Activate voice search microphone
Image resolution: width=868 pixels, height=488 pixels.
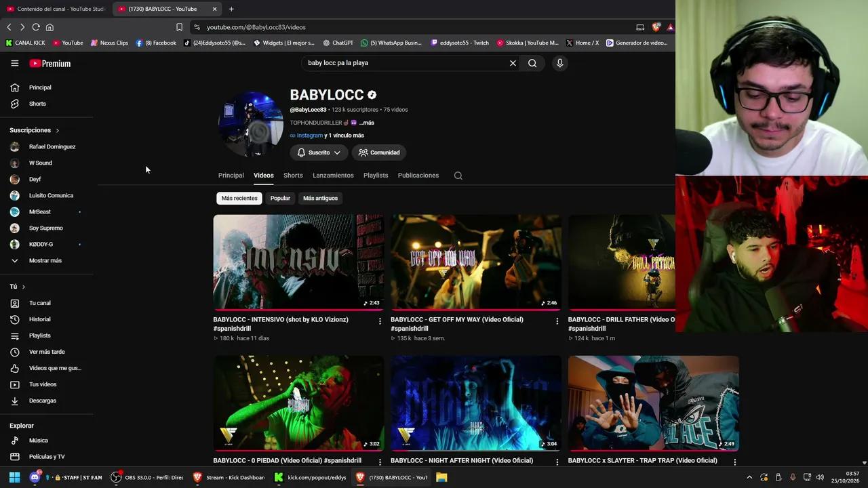pyautogui.click(x=559, y=63)
